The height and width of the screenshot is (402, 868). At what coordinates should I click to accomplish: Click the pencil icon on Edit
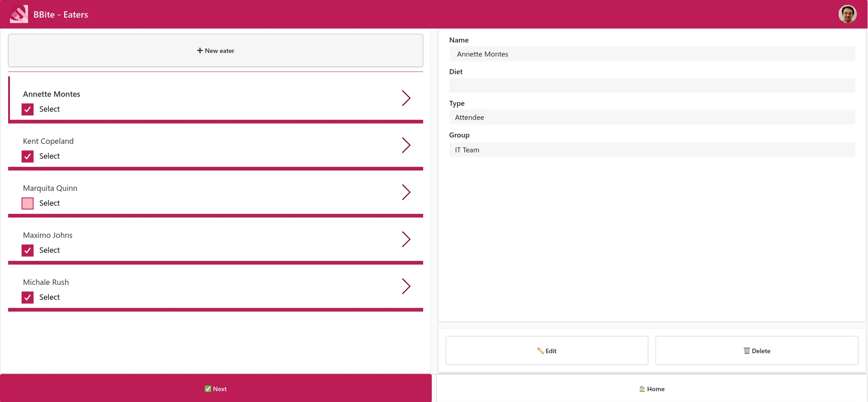click(540, 351)
